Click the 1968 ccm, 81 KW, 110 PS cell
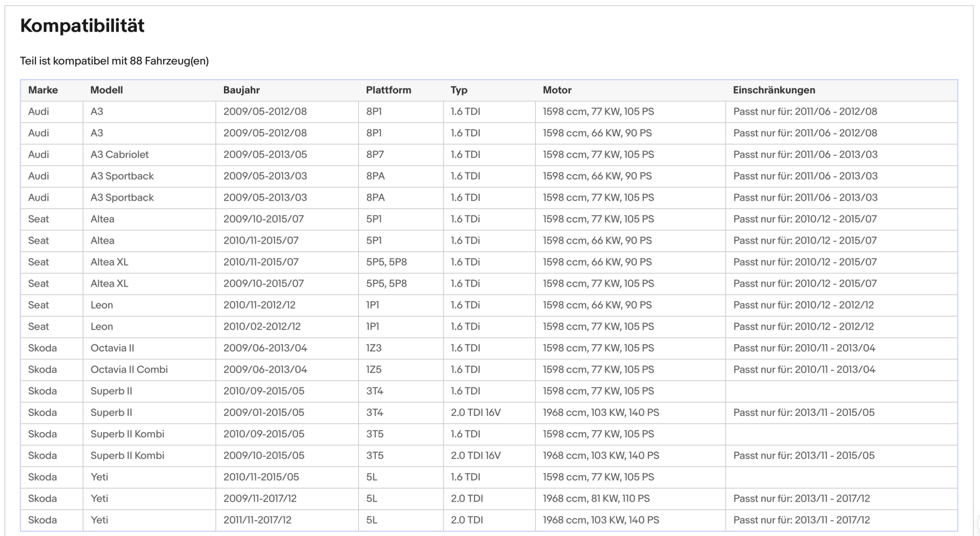980x536 pixels. pyautogui.click(x=630, y=499)
